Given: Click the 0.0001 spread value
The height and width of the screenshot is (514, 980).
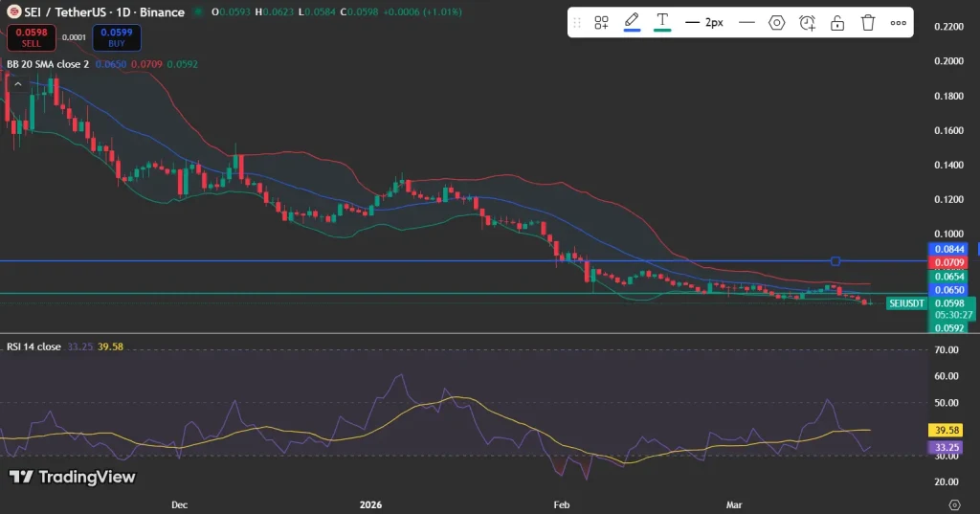Looking at the screenshot, I should click(74, 37).
